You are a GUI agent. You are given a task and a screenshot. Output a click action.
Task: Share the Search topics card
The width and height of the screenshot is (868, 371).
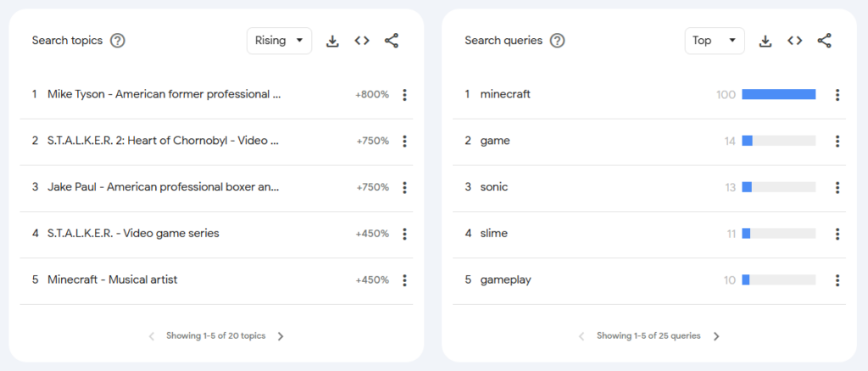(392, 41)
